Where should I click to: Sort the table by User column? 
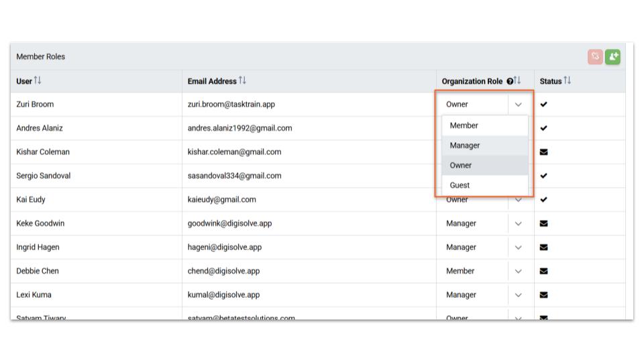[x=38, y=81]
